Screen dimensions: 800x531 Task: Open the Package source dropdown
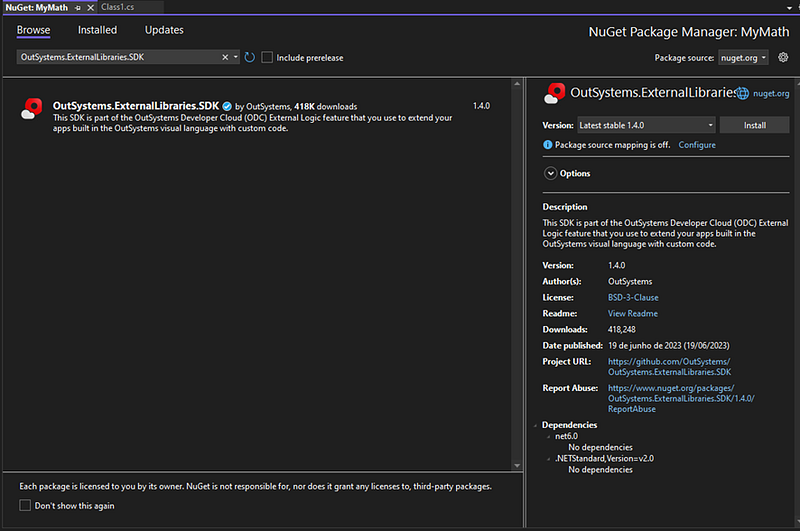click(x=743, y=58)
